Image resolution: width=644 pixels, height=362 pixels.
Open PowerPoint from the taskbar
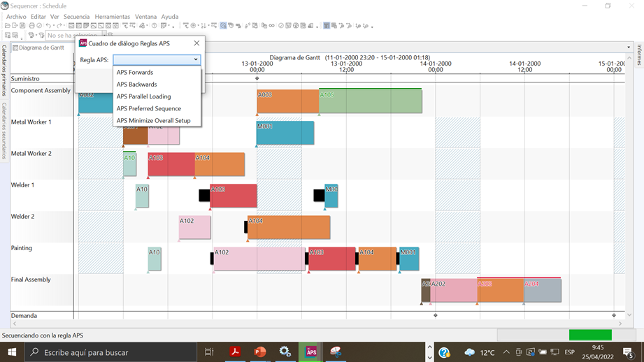[260, 352]
